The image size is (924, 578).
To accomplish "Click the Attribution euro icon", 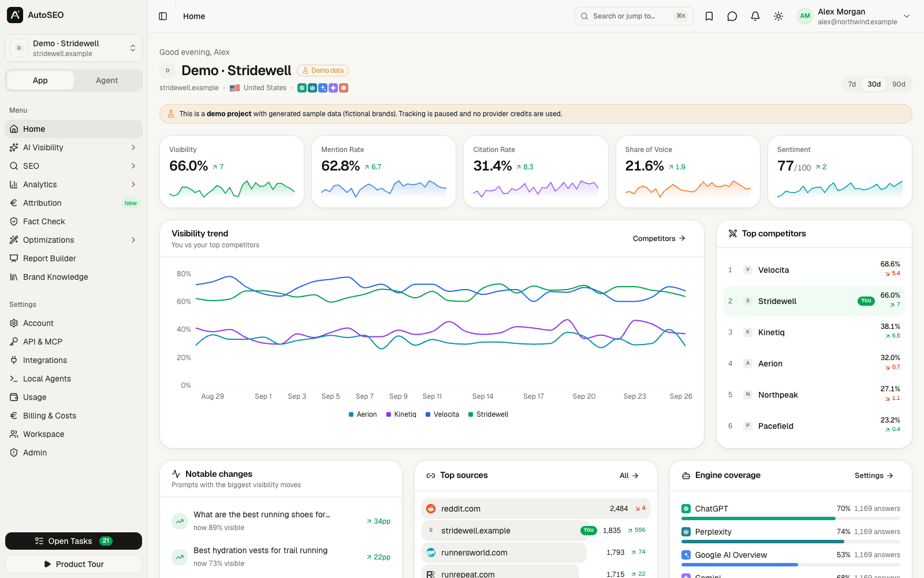I will (14, 203).
